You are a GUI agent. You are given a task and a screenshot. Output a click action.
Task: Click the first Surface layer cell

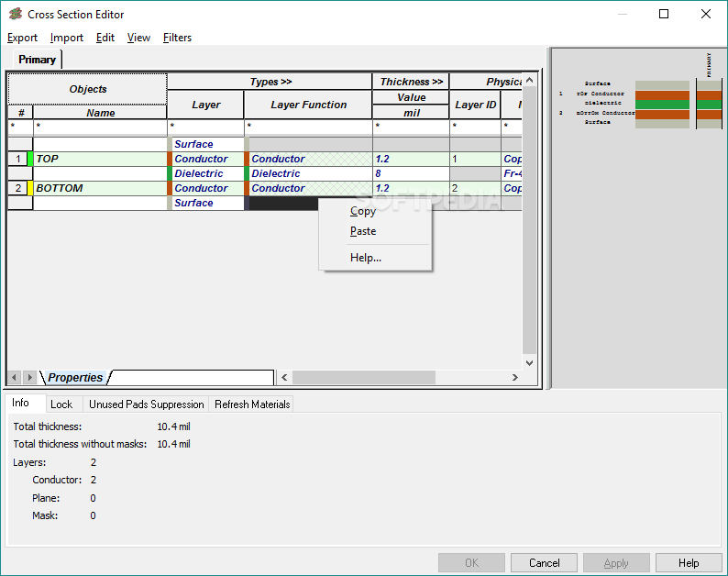207,144
